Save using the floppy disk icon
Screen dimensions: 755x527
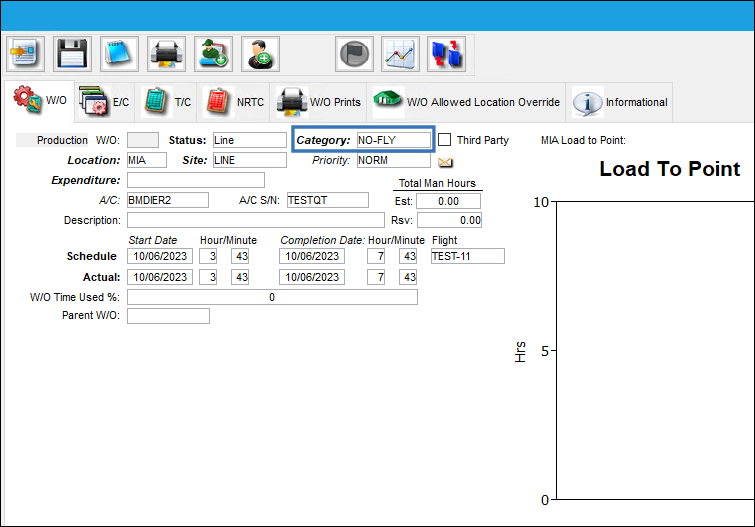pyautogui.click(x=72, y=53)
